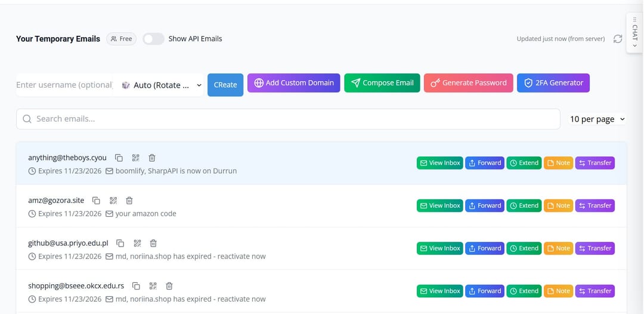644x314 pixels.
Task: Refresh the email list with the reload icon
Action: [x=618, y=39]
